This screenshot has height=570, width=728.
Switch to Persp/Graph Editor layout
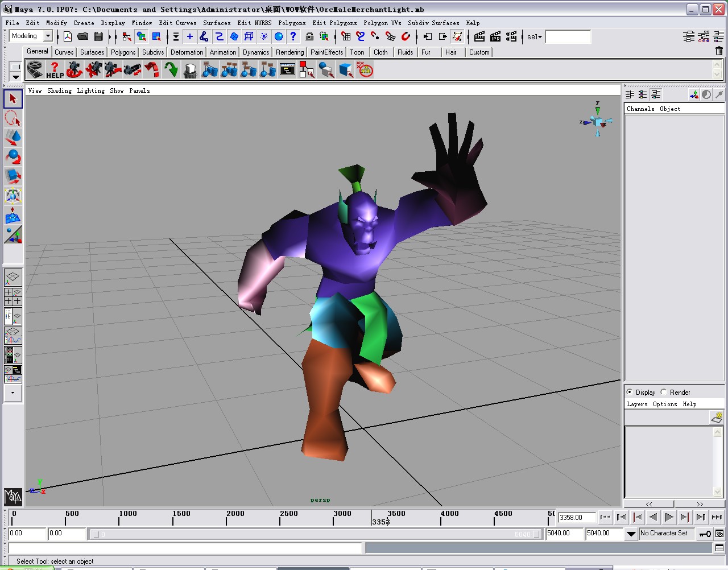pyautogui.click(x=13, y=336)
